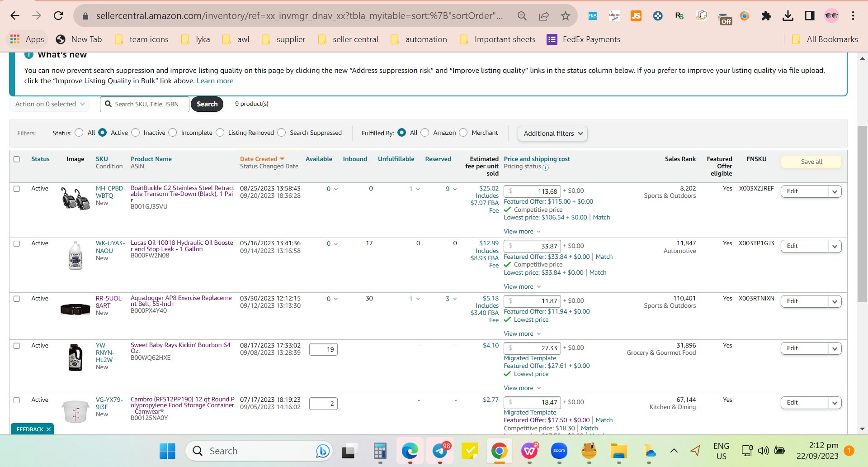868x467 pixels.
Task: Open Microsoft Edge from the taskbar
Action: pos(410,451)
